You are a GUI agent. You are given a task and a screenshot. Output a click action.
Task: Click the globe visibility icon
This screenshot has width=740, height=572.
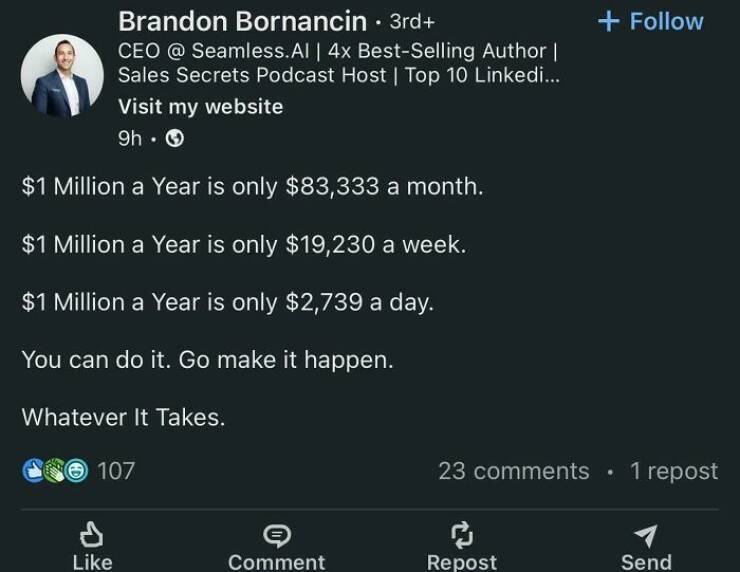coord(175,139)
